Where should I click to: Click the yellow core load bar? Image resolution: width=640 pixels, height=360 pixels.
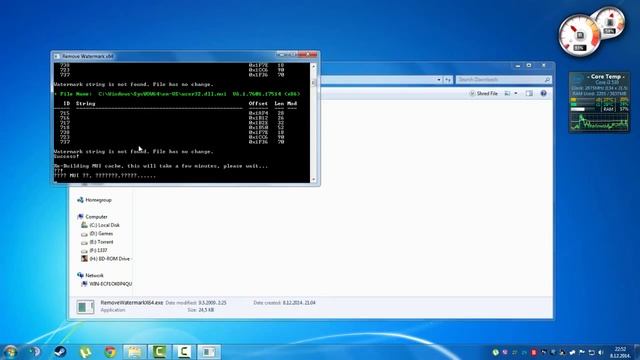(x=584, y=100)
